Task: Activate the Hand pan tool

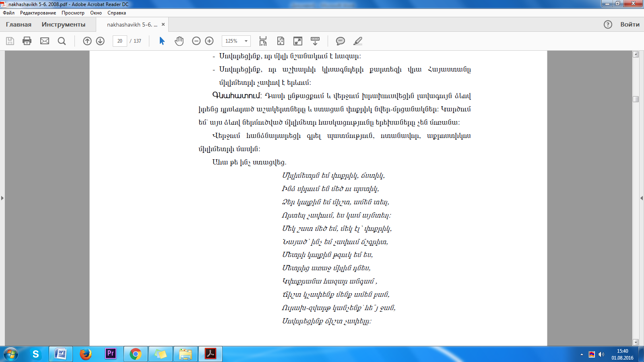Action: point(179,41)
